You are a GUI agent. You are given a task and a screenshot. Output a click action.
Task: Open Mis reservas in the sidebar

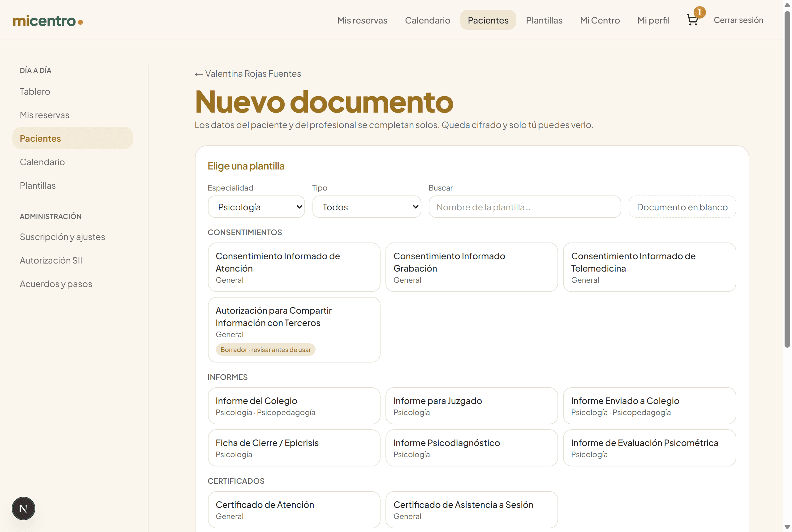pyautogui.click(x=72, y=115)
